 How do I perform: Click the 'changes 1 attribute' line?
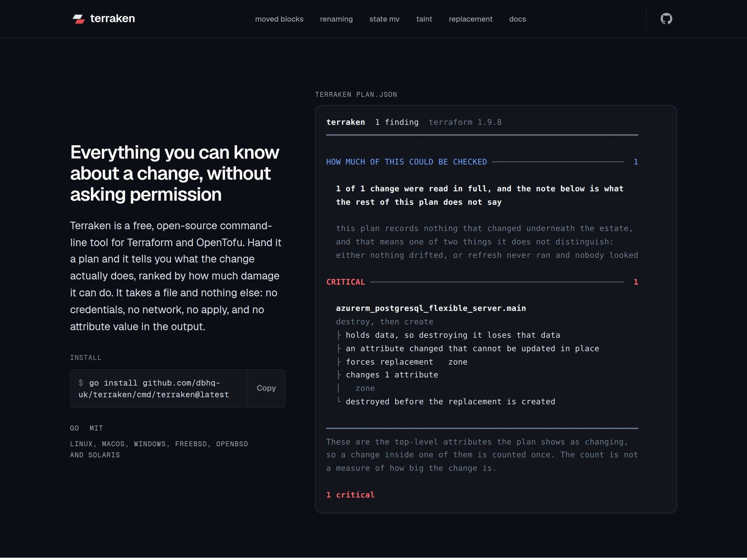click(392, 375)
